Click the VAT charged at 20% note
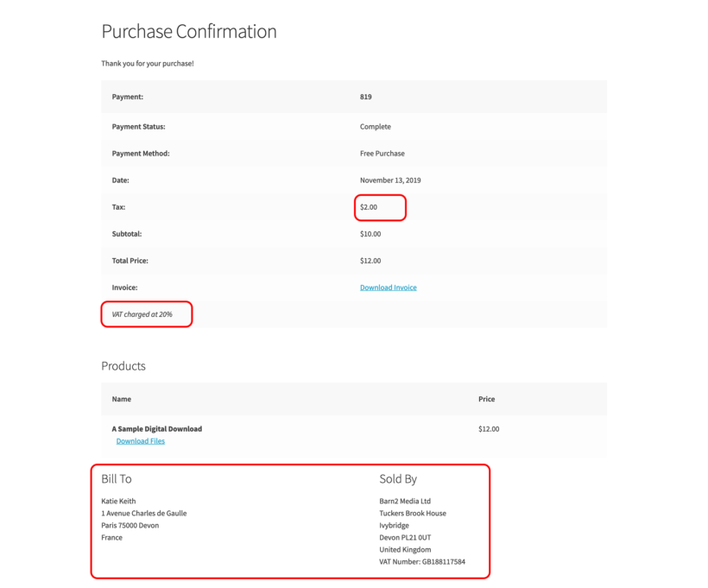This screenshot has height=588, width=708. click(x=146, y=313)
